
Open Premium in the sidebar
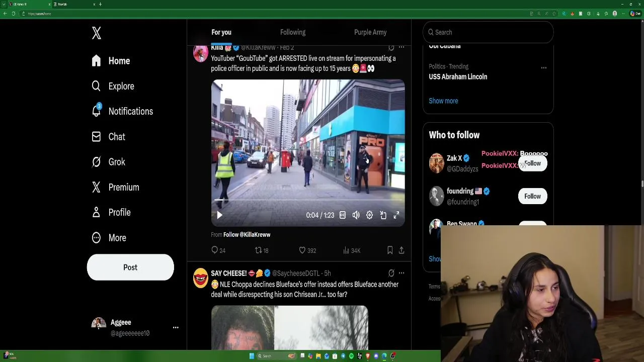[115, 187]
